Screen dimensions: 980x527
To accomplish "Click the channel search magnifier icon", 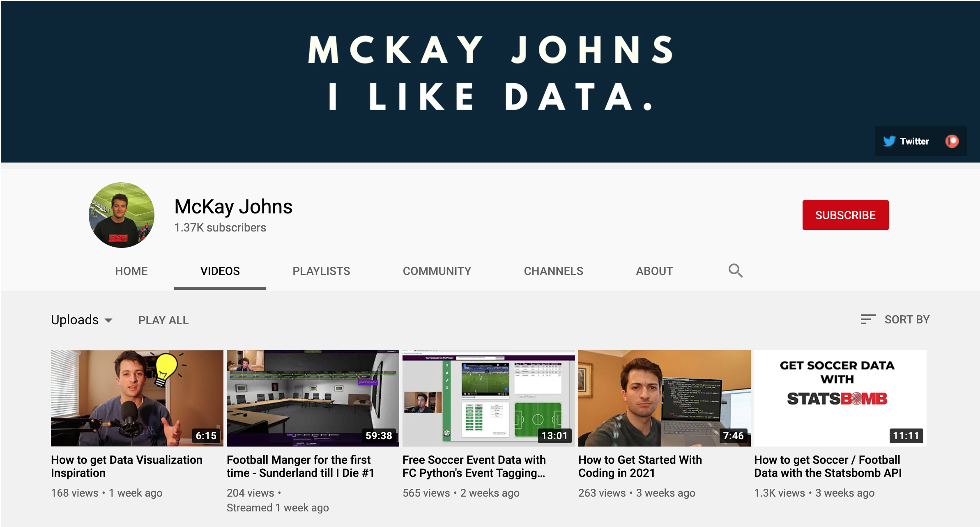I will click(735, 271).
